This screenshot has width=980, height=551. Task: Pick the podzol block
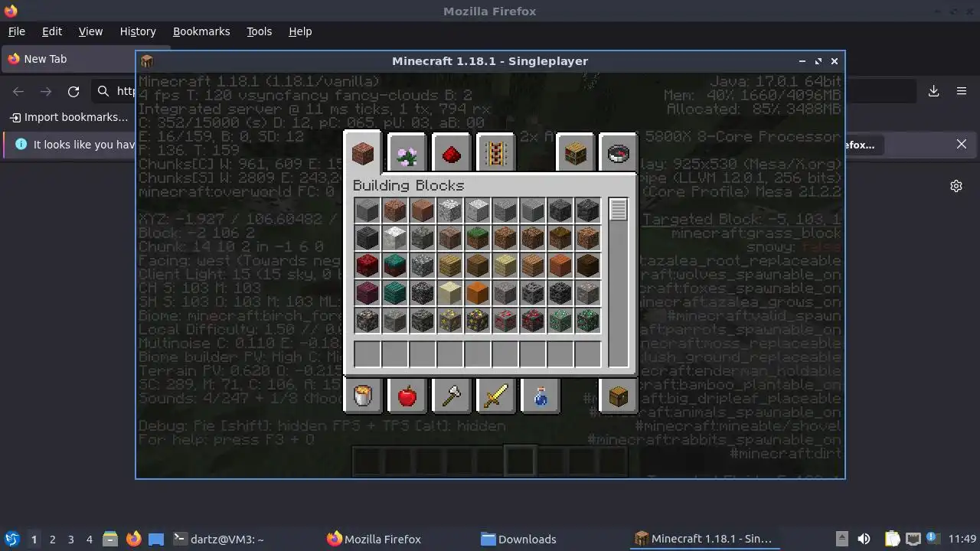click(560, 238)
